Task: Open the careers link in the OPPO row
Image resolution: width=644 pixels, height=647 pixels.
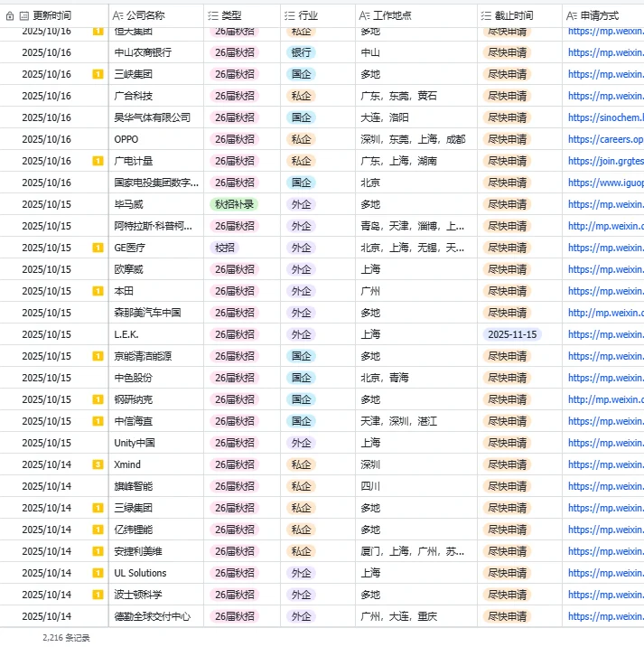Action: (606, 139)
